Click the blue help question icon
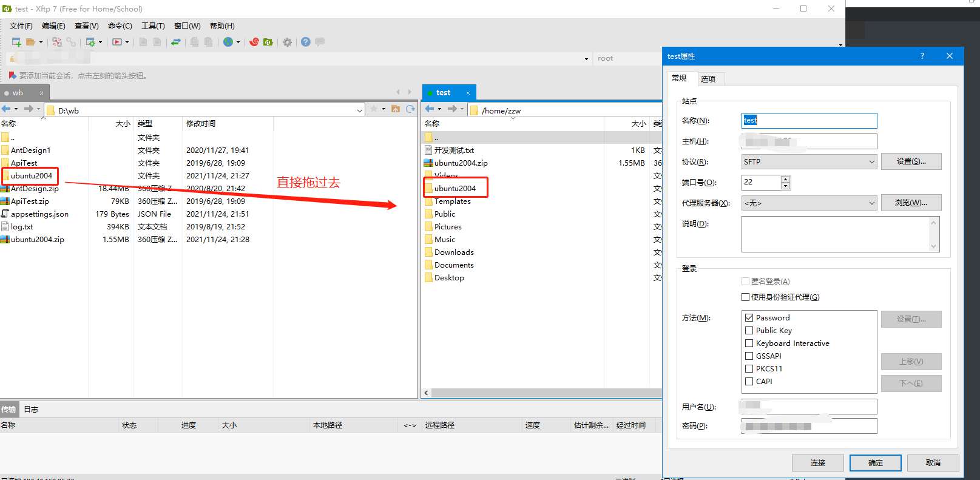The height and width of the screenshot is (480, 980). (x=306, y=42)
